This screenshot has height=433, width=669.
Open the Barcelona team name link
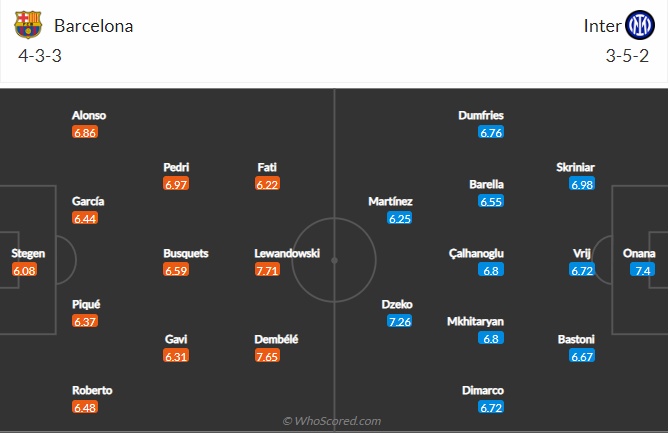94,26
